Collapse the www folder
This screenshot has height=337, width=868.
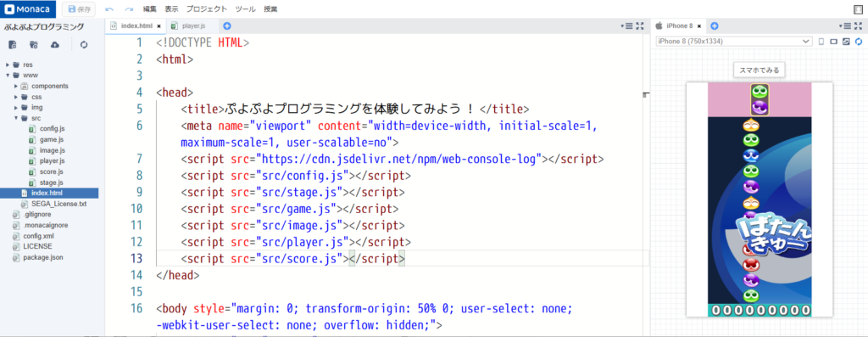(8, 76)
